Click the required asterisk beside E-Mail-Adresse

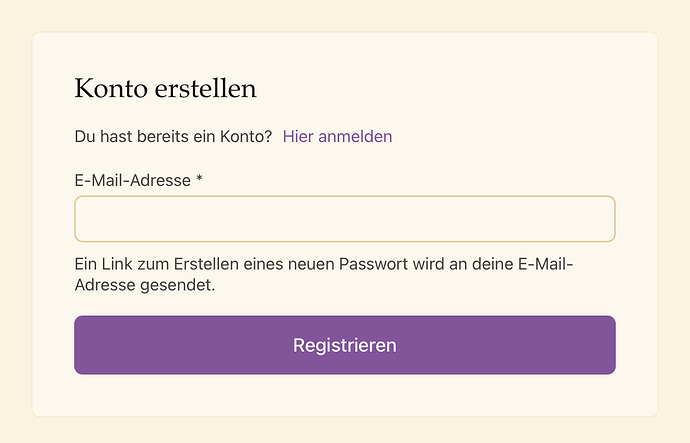point(199,180)
